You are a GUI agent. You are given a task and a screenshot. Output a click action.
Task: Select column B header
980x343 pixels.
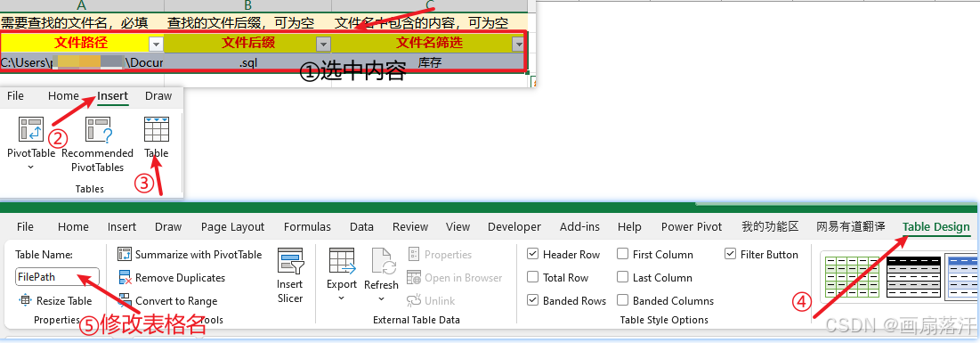pos(248,5)
